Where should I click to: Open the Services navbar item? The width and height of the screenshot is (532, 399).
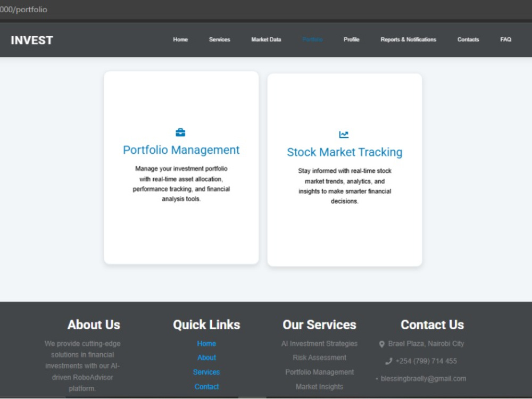click(x=220, y=40)
